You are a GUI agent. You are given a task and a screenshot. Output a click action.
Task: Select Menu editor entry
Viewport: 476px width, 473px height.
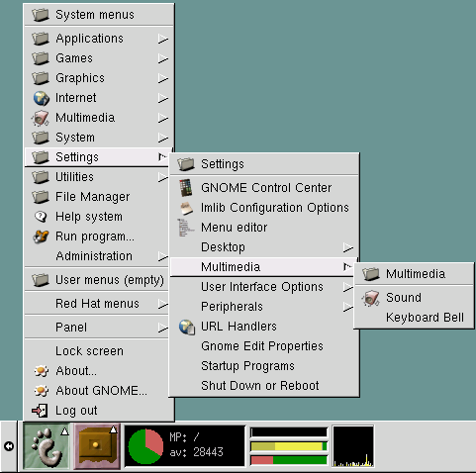pyautogui.click(x=264, y=228)
